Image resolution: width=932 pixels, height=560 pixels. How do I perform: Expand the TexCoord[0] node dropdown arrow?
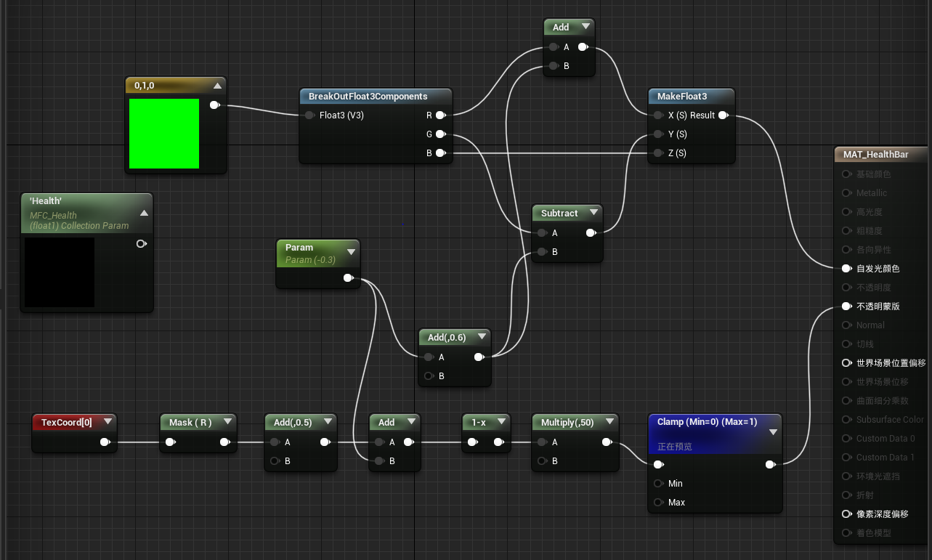click(108, 422)
